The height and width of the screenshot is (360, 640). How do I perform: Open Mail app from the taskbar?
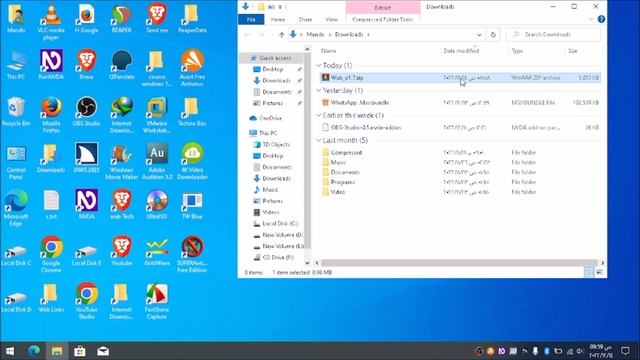coord(103,351)
